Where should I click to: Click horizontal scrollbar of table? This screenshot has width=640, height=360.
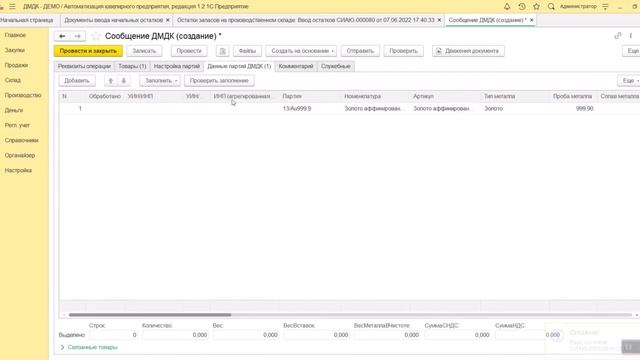point(150,315)
